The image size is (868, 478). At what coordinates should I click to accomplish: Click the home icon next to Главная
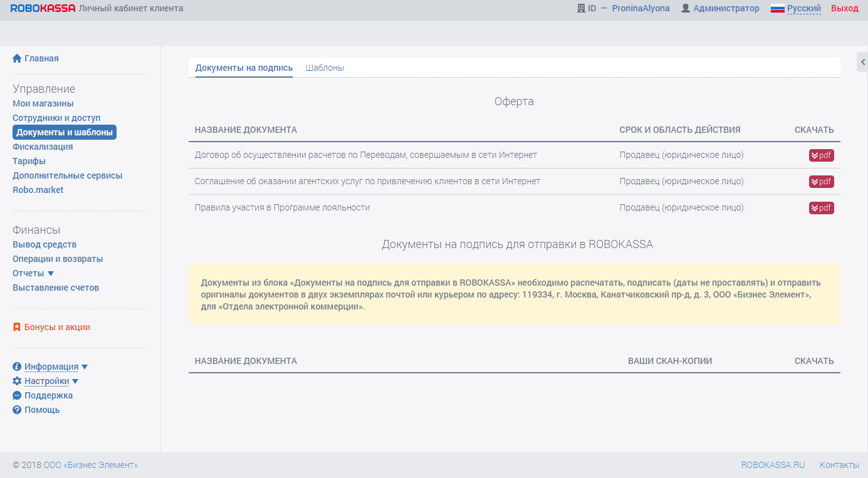17,58
